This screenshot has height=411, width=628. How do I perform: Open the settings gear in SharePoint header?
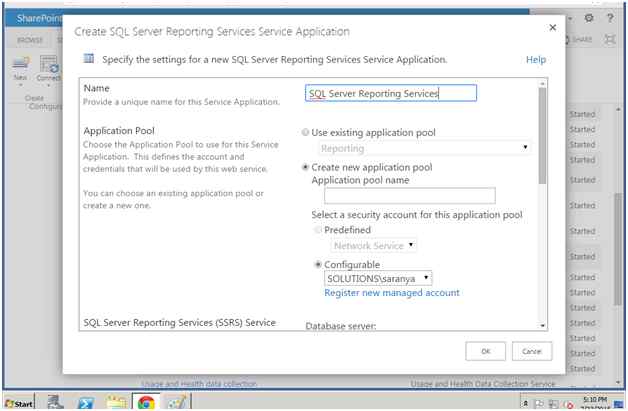(x=589, y=18)
